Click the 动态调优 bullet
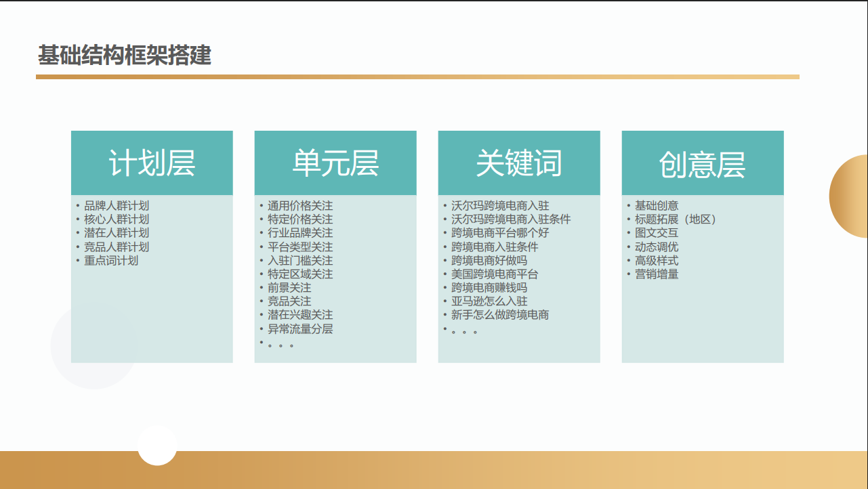The image size is (868, 489). tap(657, 247)
